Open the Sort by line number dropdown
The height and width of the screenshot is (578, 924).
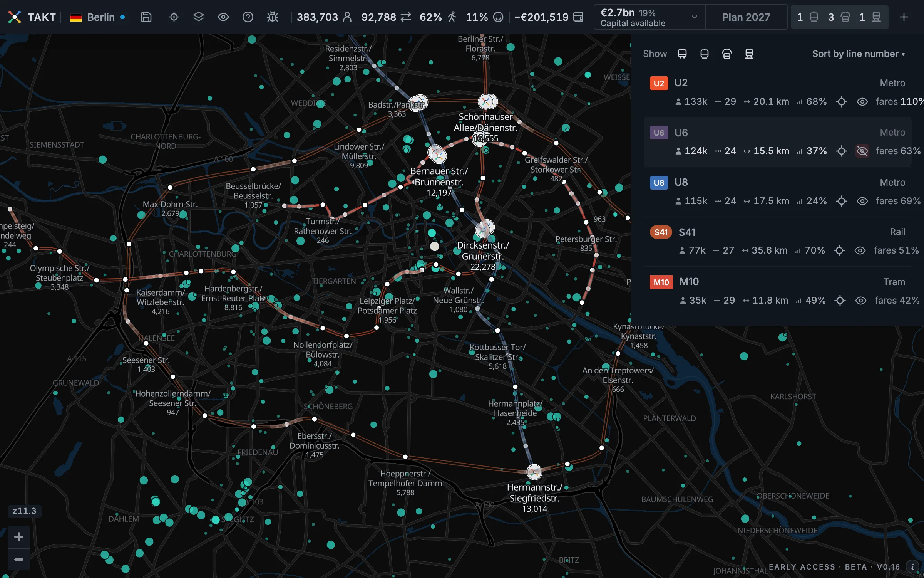click(859, 54)
